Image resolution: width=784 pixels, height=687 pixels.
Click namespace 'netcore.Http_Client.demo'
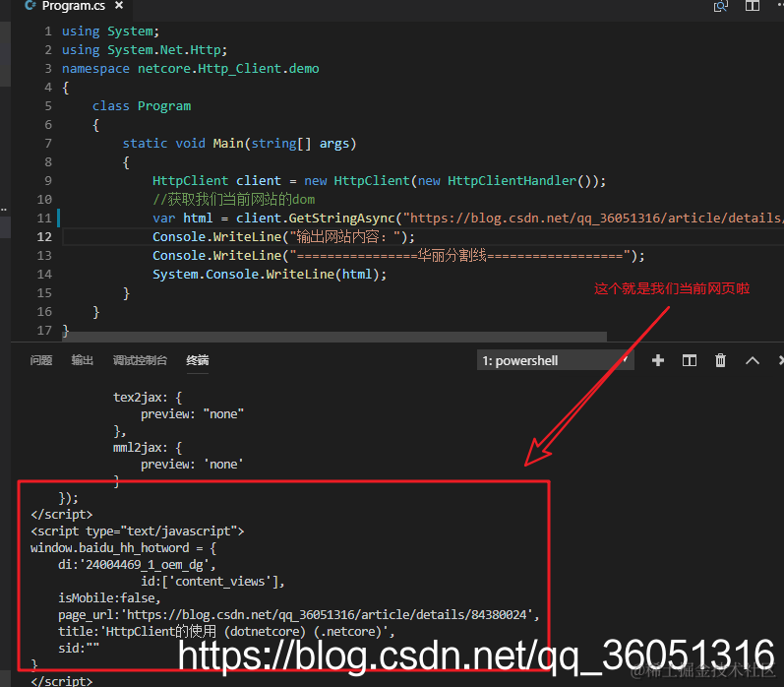[x=228, y=69]
